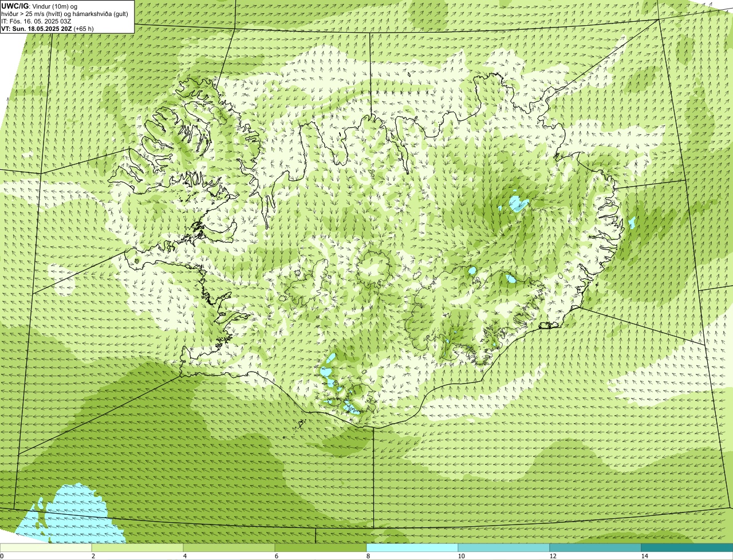Viewport: 733px width, 560px height.
Task: Click the 2–4 m/s light green swatch
Action: [x=137, y=547]
